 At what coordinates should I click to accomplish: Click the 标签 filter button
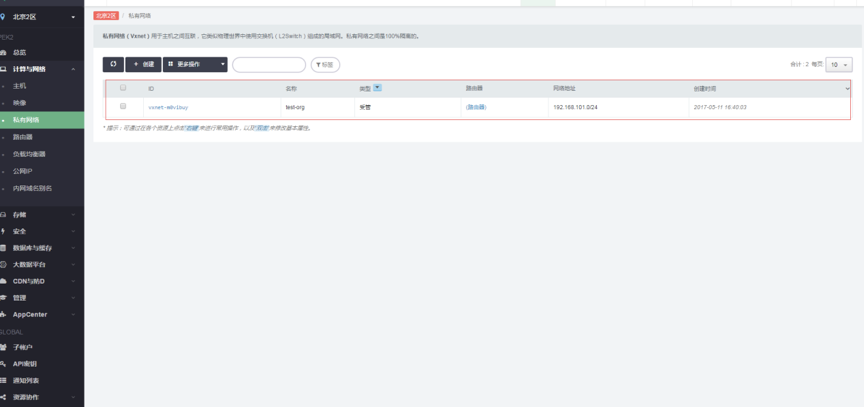pos(326,64)
